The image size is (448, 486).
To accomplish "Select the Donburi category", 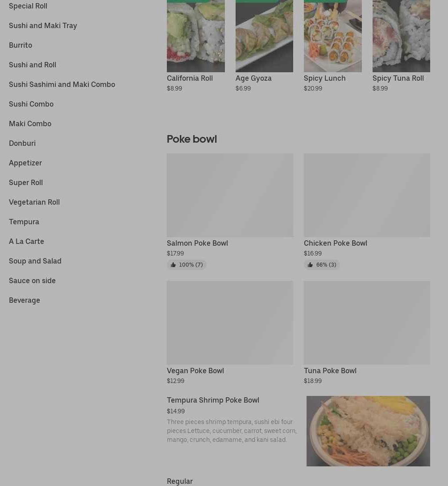I will pyautogui.click(x=22, y=143).
